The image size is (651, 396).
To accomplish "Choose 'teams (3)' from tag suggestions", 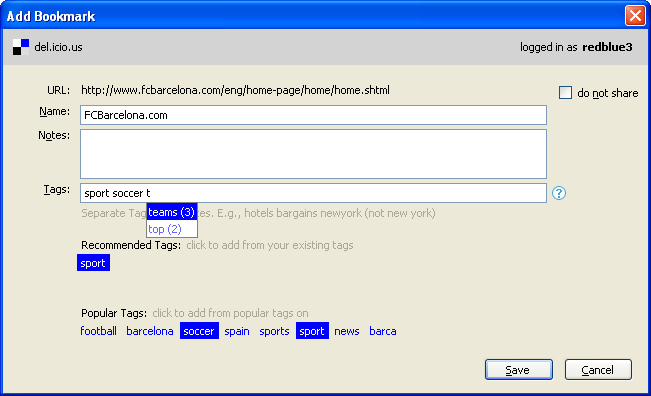I will 172,212.
